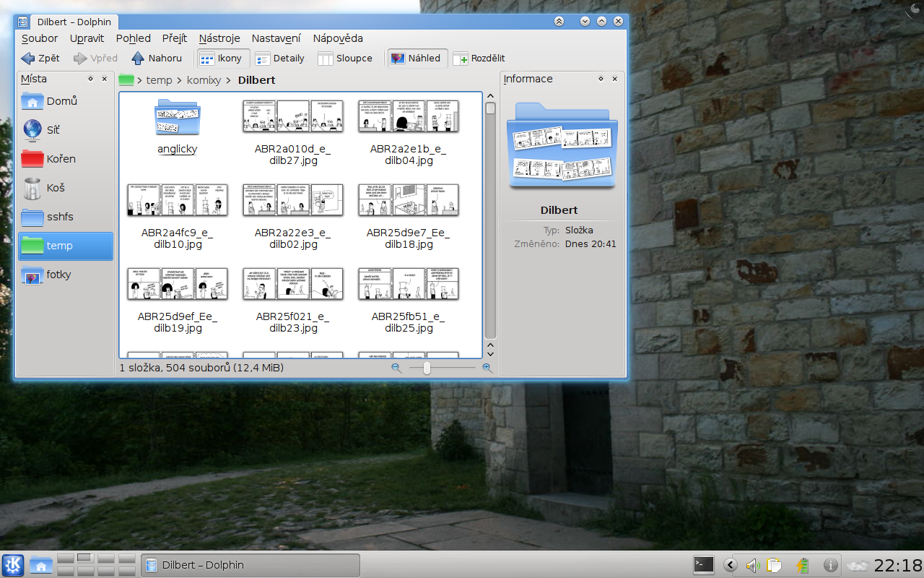This screenshot has height=578, width=924.
Task: Click the status text '1 složka, 504 souborů'
Action: coord(201,368)
